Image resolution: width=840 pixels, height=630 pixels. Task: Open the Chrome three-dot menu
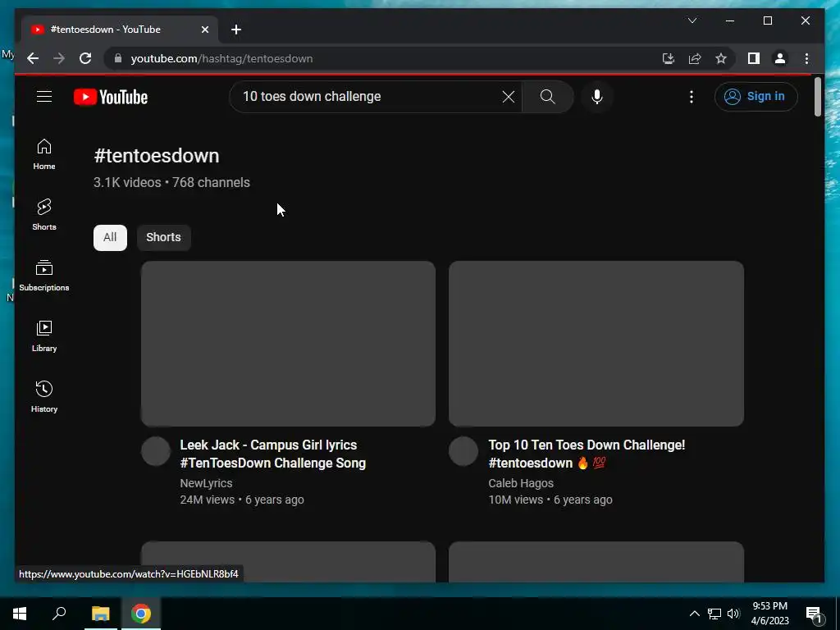(807, 58)
